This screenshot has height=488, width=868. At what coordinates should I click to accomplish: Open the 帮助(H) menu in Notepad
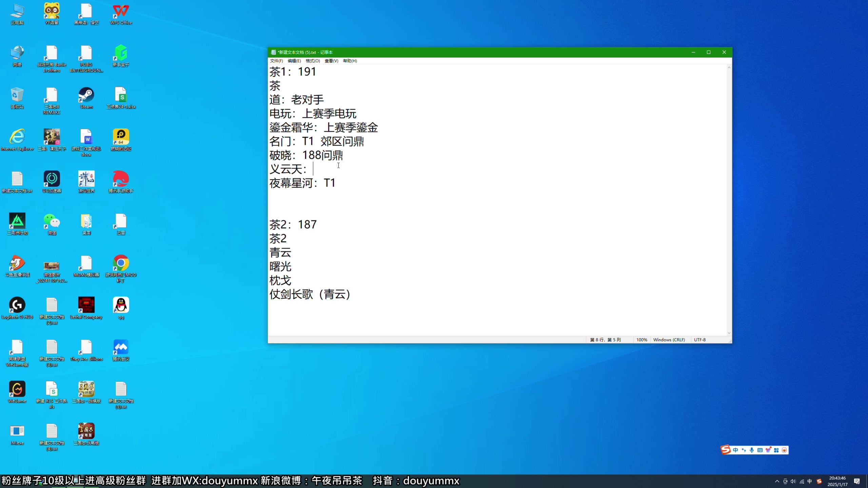point(350,61)
